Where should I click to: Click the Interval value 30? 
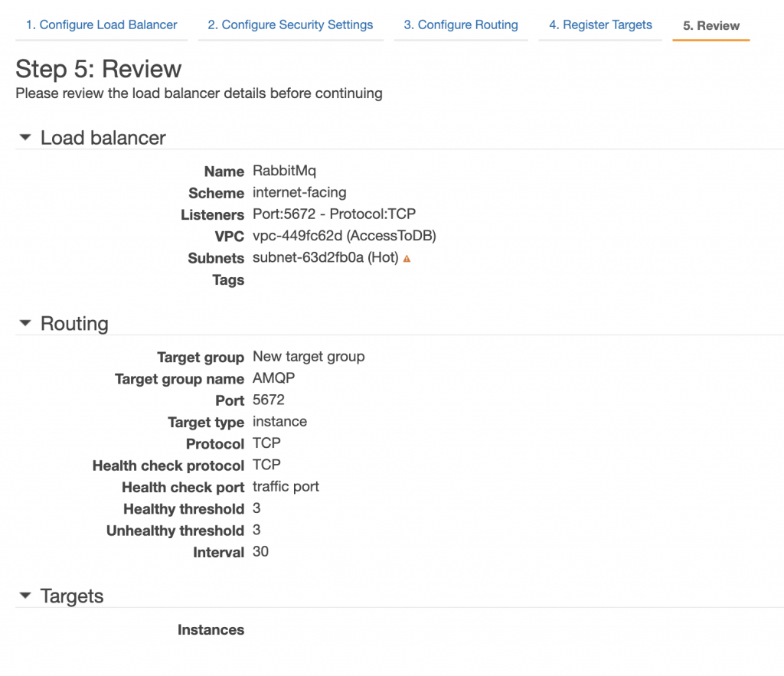click(260, 551)
